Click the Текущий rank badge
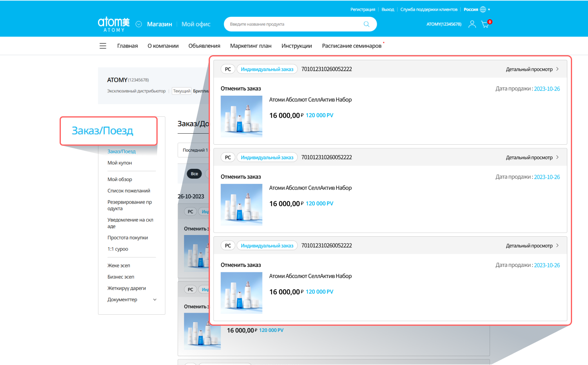The image size is (588, 365). 182,91
